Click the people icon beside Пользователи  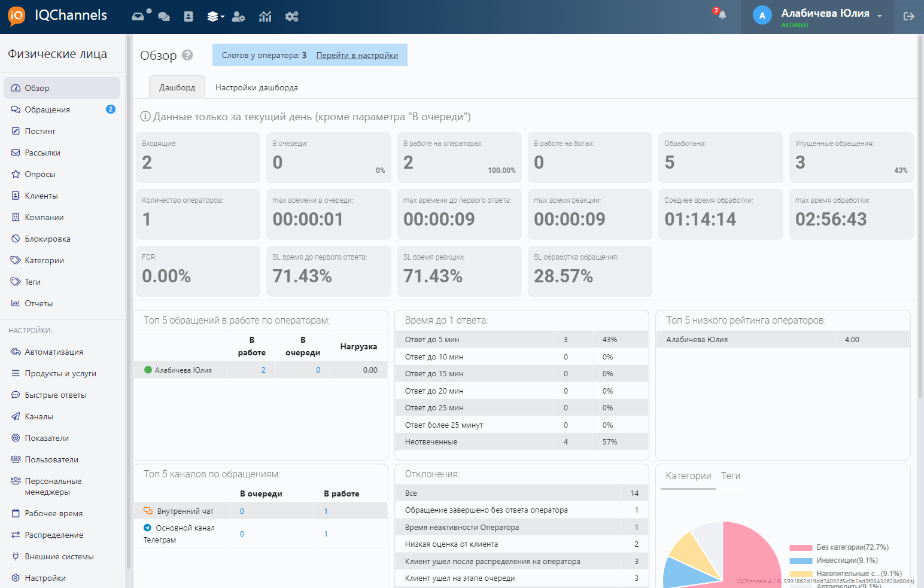click(x=16, y=459)
